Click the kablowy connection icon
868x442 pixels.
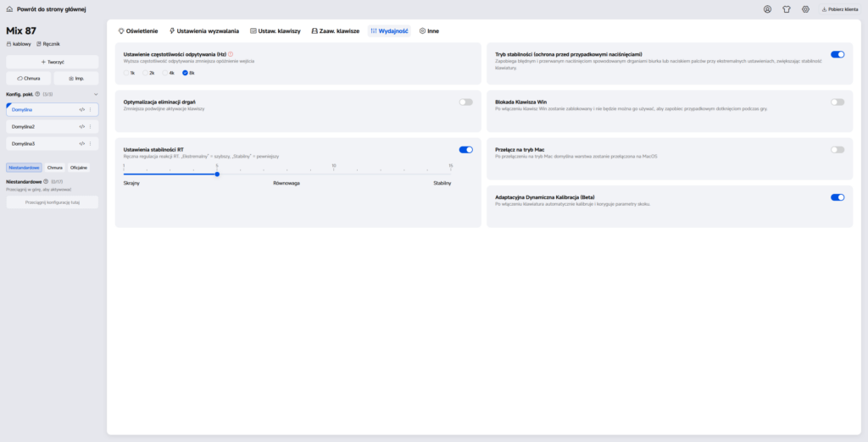(8, 44)
